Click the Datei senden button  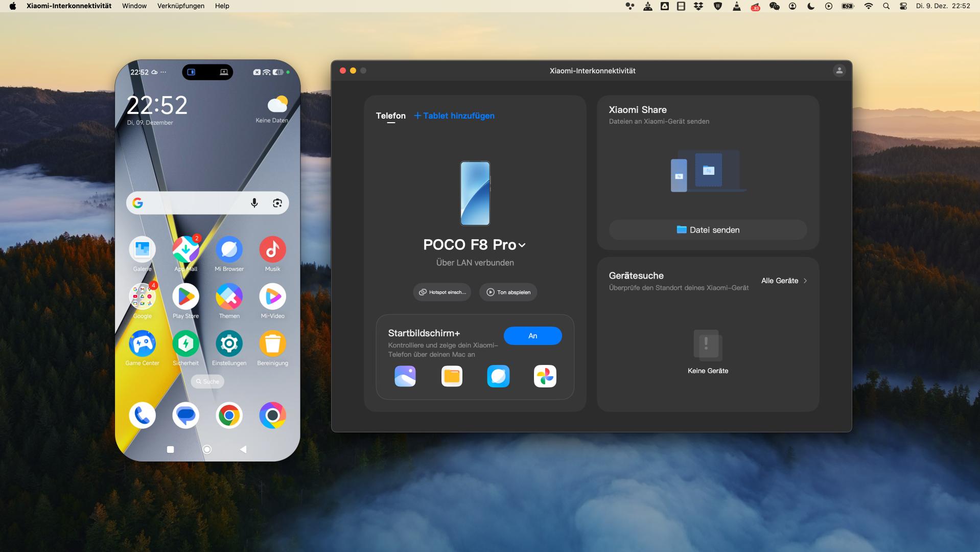[x=708, y=230]
